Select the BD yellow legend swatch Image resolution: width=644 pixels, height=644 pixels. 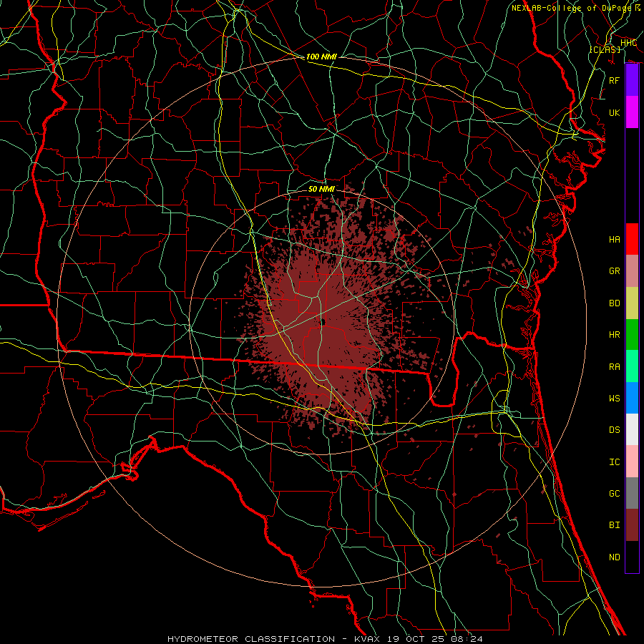[x=632, y=303]
